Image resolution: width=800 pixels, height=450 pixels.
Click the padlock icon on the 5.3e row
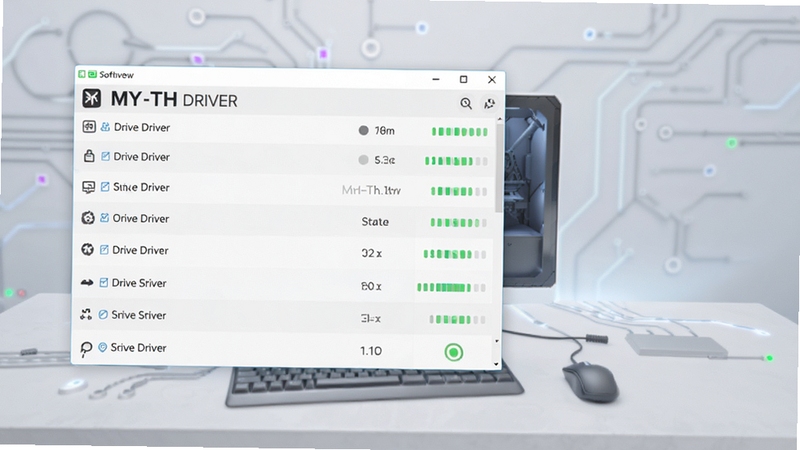click(x=89, y=156)
